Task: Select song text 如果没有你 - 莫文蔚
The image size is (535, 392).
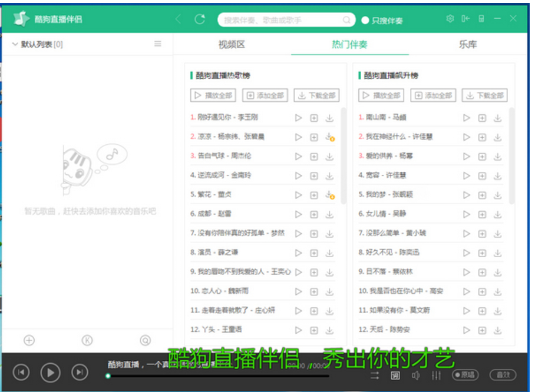Action: coord(399,310)
